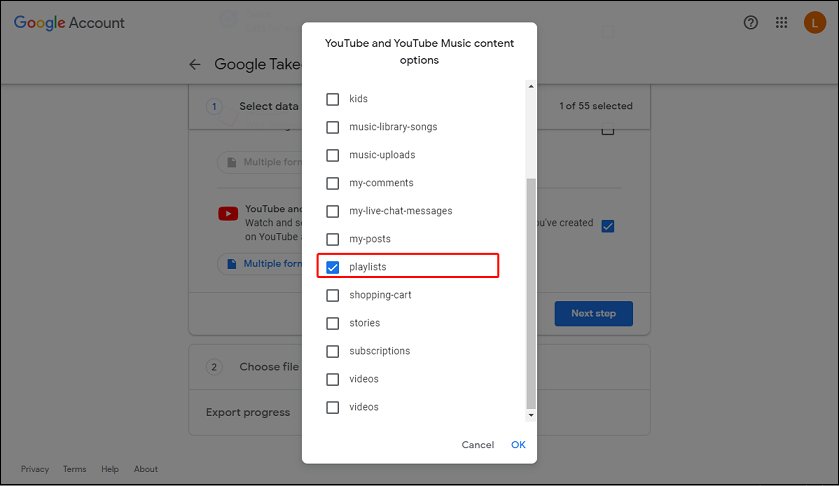The height and width of the screenshot is (486, 839).
Task: Check the subscriptions checkbox
Action: 332,351
